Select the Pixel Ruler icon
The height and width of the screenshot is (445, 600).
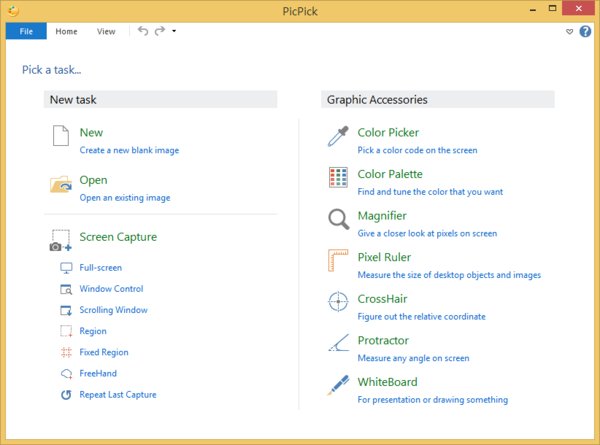(x=339, y=262)
